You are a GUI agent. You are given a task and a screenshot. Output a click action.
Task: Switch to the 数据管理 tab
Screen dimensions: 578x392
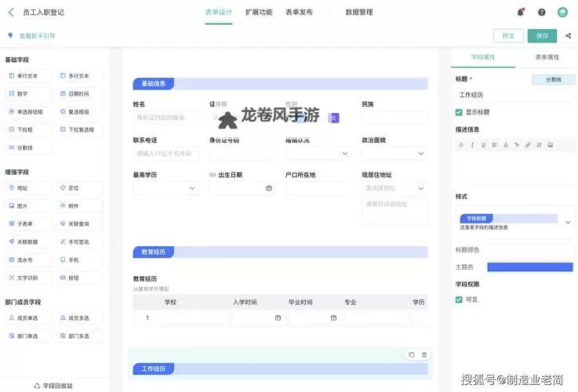coord(359,13)
